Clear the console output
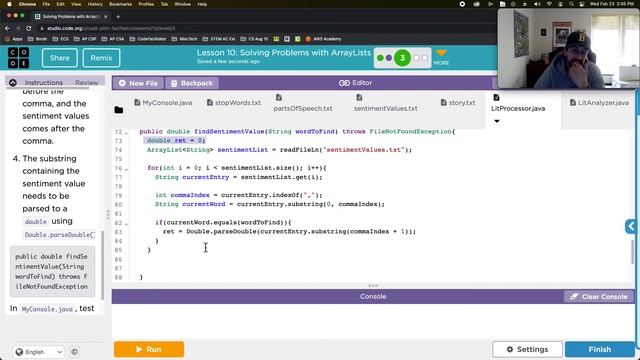The image size is (640, 360). pos(599,297)
